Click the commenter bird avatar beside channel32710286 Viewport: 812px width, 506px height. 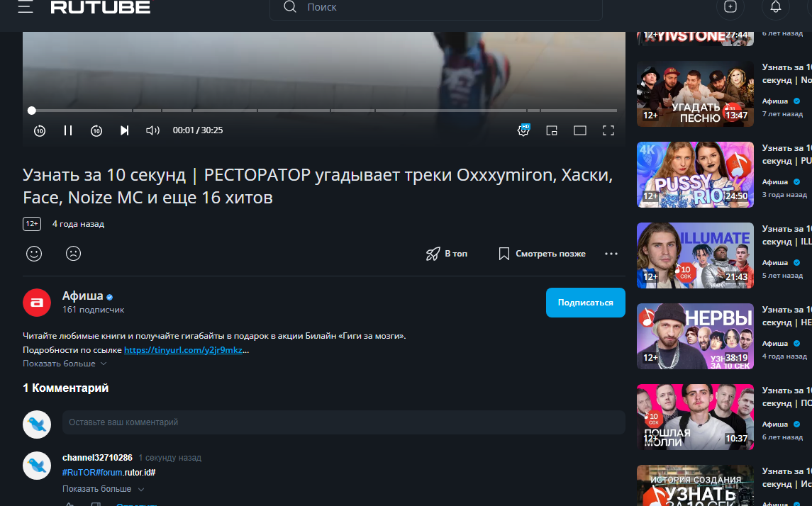pos(37,466)
